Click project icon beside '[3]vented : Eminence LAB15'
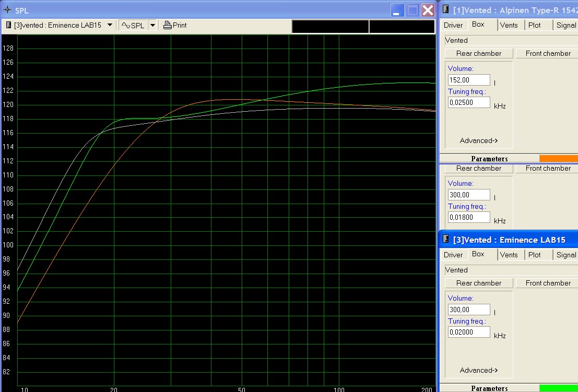This screenshot has height=392, width=578. pyautogui.click(x=9, y=25)
